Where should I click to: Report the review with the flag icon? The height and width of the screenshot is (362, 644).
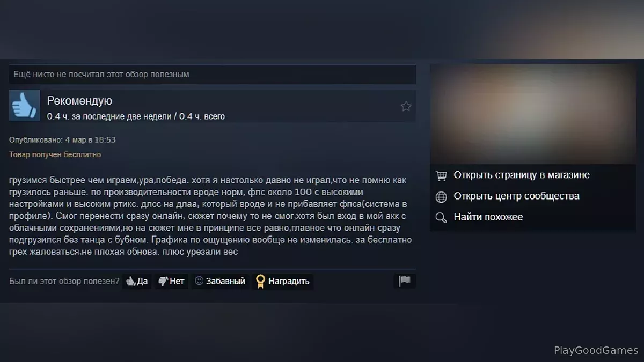click(x=405, y=281)
